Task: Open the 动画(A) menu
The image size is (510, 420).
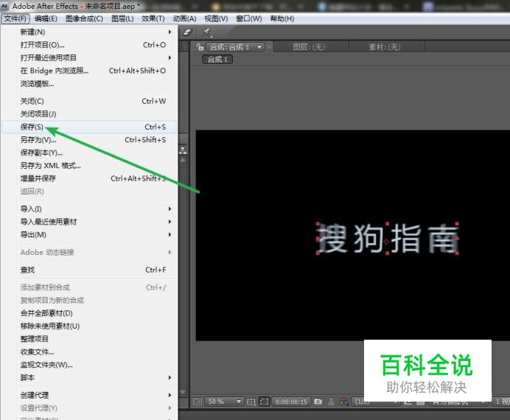Action: tap(184, 19)
